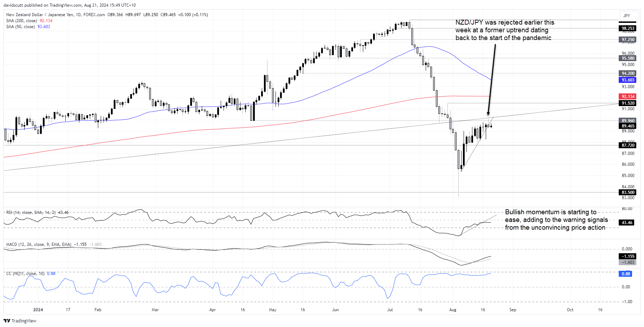Viewport: 644px width, 327px height.
Task: Click the red 92.134 SMA price tag
Action: [x=628, y=97]
